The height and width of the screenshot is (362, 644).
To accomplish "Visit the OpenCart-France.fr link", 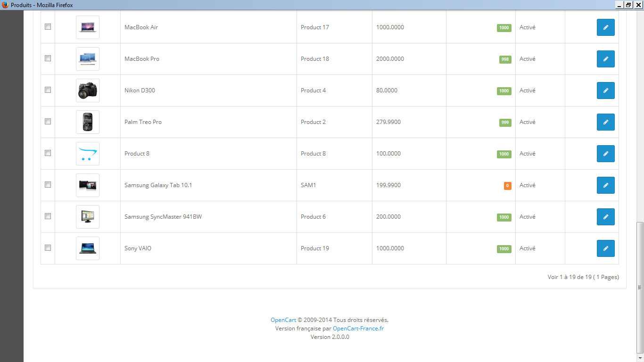I will pos(358,329).
